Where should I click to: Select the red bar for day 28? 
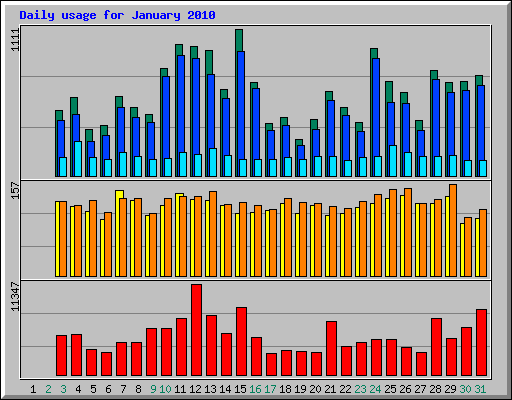pos(436,347)
